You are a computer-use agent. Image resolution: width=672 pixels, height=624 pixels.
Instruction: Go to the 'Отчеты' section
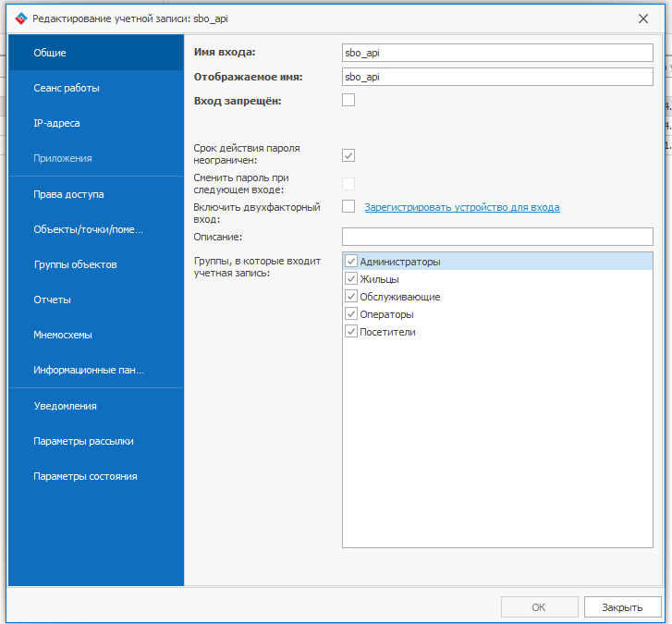coord(52,300)
